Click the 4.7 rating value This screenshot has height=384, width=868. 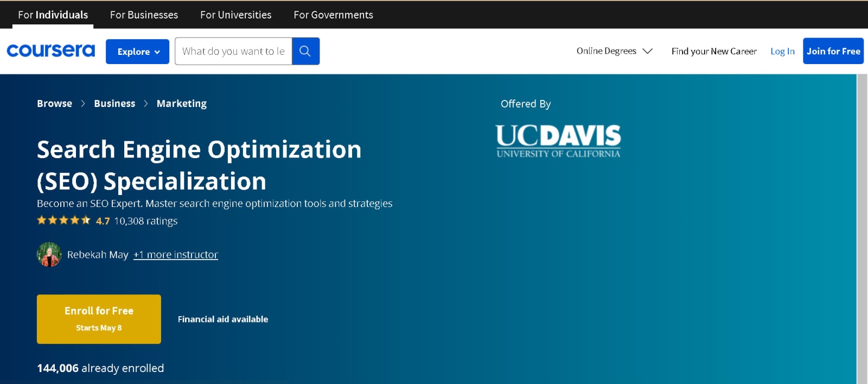coord(103,221)
